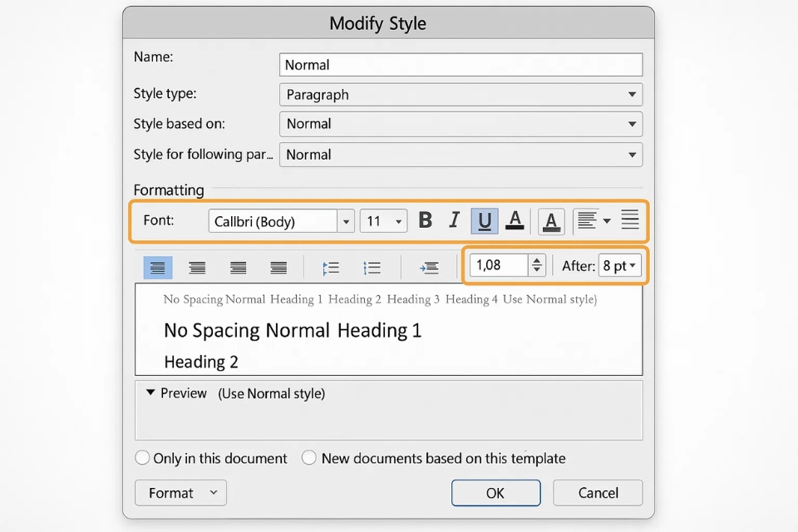Dismiss the dialog with Cancel
Screen dimensions: 798x532
[x=598, y=492]
